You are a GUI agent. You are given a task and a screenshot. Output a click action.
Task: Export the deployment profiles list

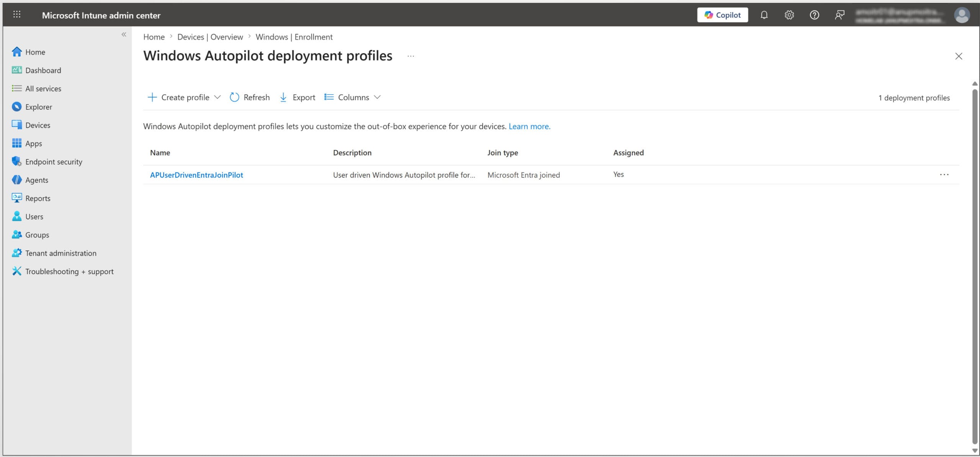click(x=297, y=97)
